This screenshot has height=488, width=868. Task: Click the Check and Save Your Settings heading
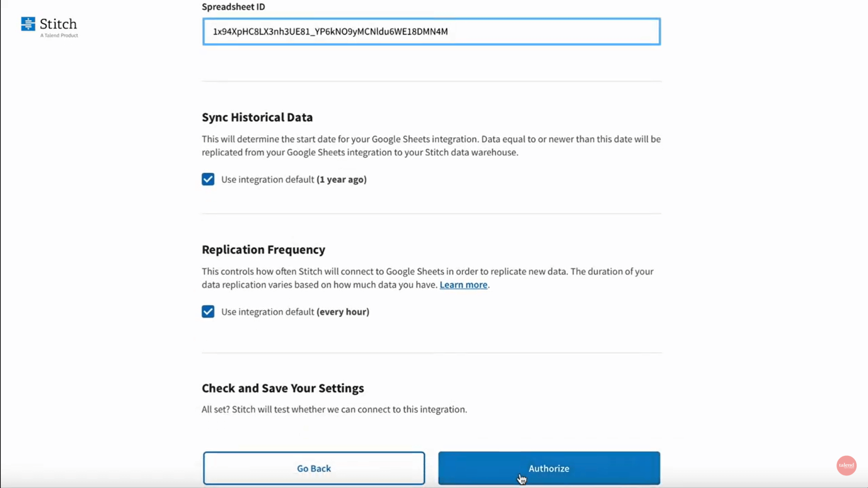tap(283, 388)
